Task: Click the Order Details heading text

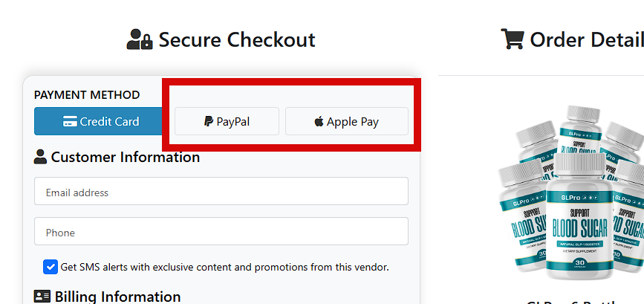Action: (x=586, y=39)
